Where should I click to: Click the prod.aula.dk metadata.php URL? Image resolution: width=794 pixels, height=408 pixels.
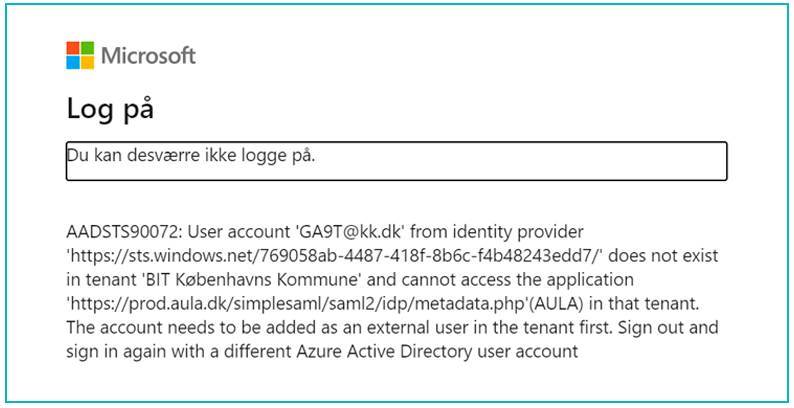coord(323,303)
